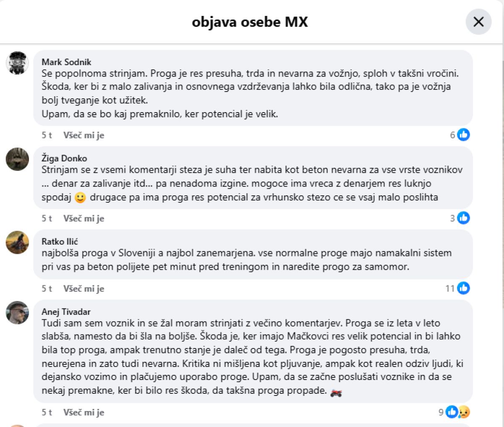This screenshot has width=504, height=427.
Task: Click the 5 t timestamp under Mark Sodnik's comment
Action: point(47,135)
